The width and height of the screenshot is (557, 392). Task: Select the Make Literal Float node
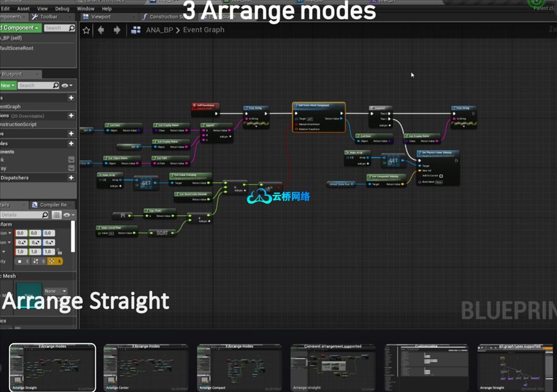point(116,231)
